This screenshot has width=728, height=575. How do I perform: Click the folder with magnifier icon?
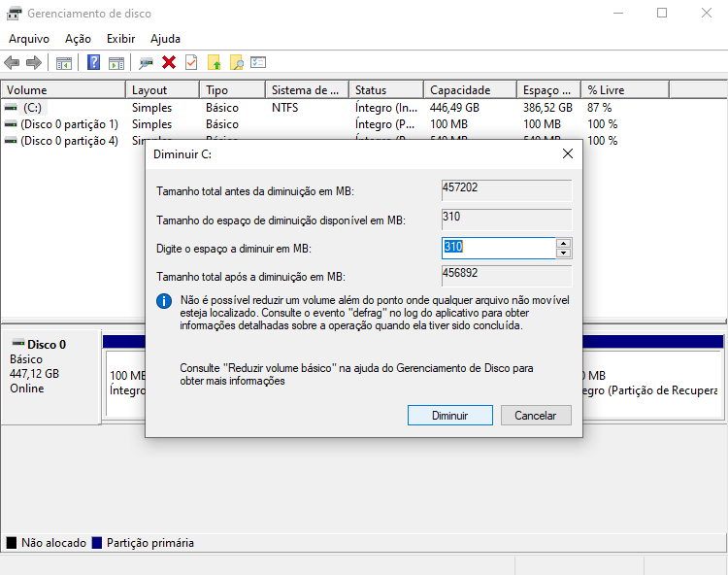click(x=236, y=62)
